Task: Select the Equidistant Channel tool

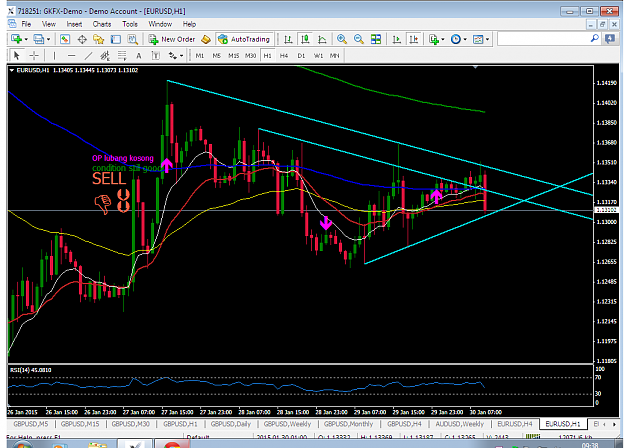Action: coord(105,55)
